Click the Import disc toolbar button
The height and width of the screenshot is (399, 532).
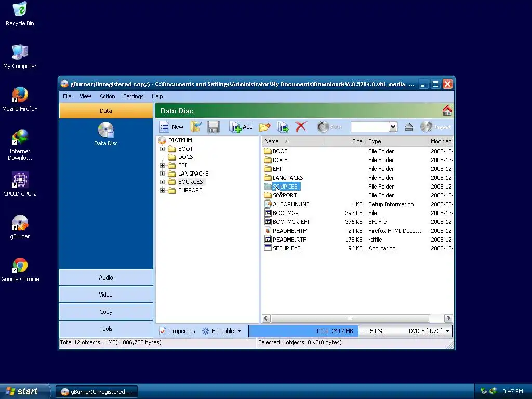coord(435,127)
